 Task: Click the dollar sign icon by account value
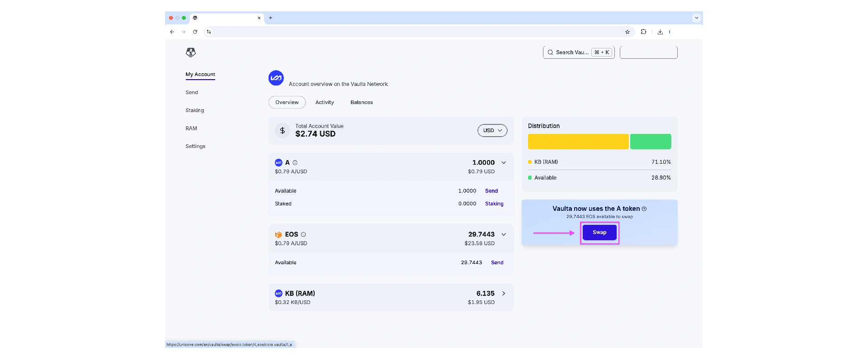[x=283, y=130]
